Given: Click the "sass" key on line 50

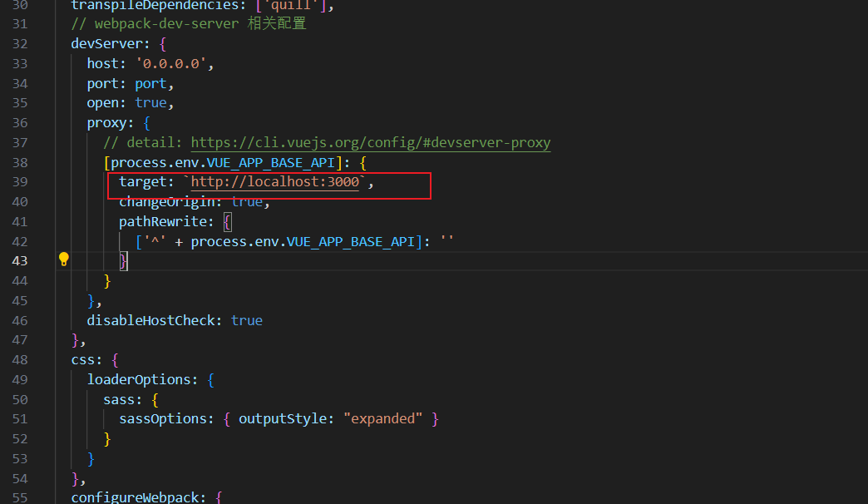Looking at the screenshot, I should (x=119, y=400).
